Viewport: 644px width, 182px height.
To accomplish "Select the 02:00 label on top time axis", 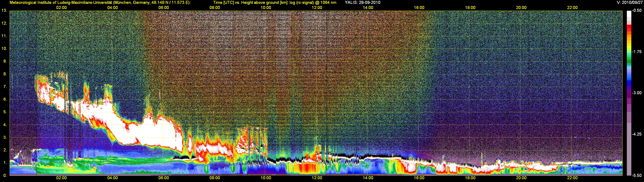I will click(x=61, y=7).
